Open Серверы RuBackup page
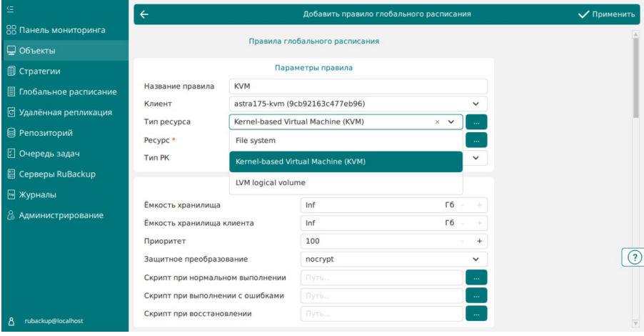The height and width of the screenshot is (336, 644). coord(51,174)
